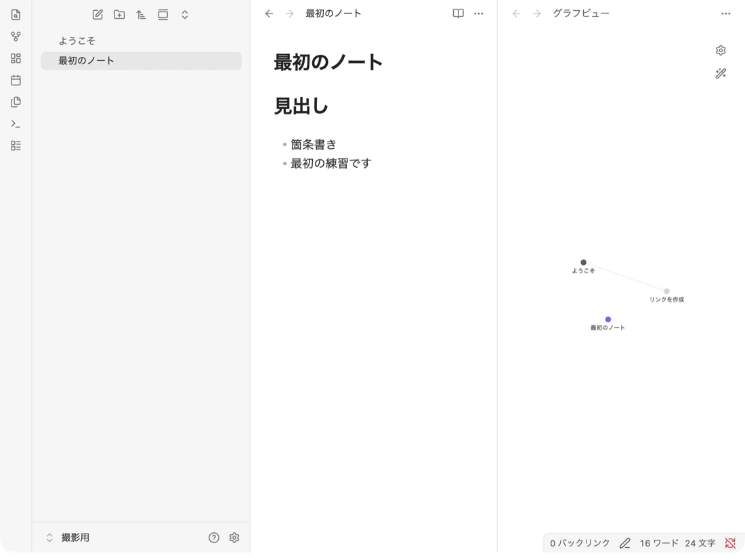Click the 最初のノート node in graph
The height and width of the screenshot is (560, 745).
[x=608, y=319]
